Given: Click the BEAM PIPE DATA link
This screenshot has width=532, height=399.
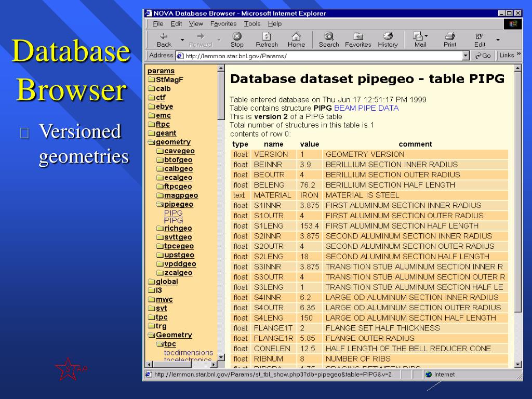Looking at the screenshot, I should click(x=366, y=108).
